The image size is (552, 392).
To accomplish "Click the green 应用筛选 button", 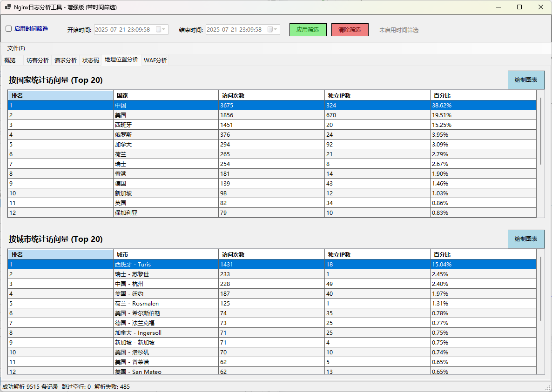I will (x=308, y=30).
